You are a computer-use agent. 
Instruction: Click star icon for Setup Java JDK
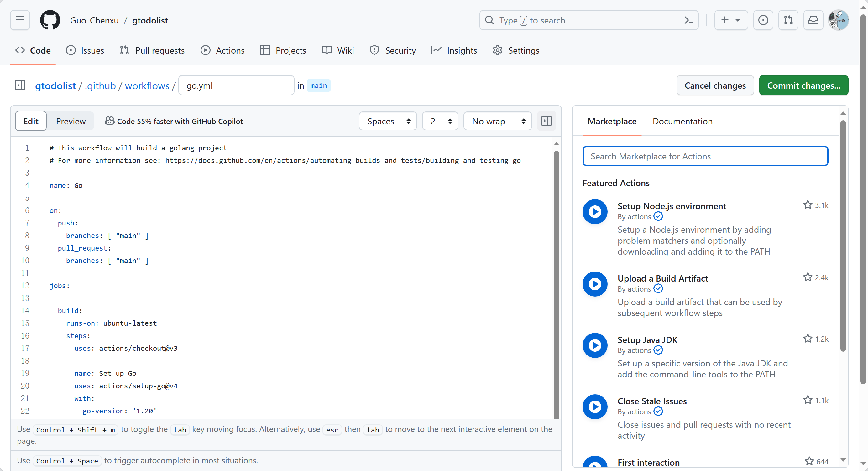click(808, 338)
